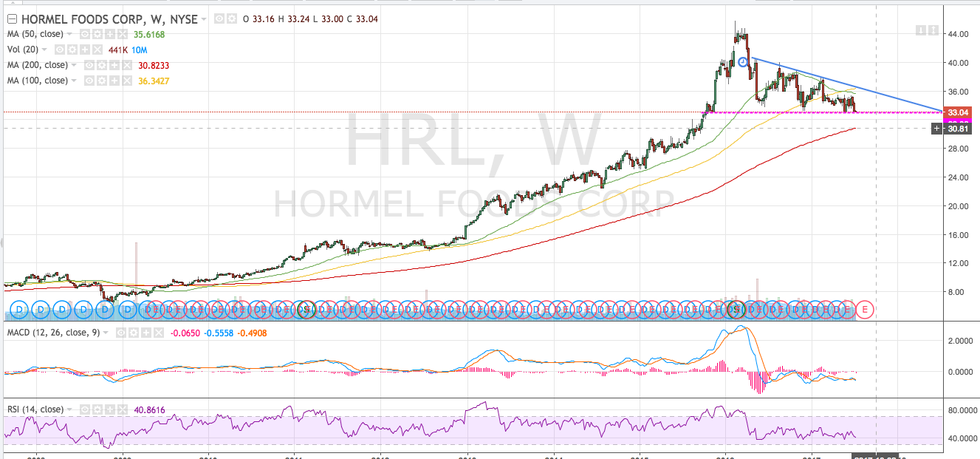Open dropdown arrow for MA (50, close)

[x=70, y=34]
